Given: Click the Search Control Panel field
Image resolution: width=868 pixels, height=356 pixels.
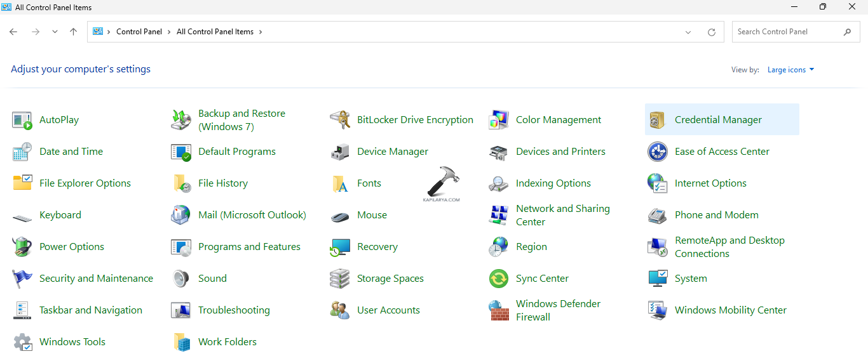Looking at the screenshot, I should [788, 32].
